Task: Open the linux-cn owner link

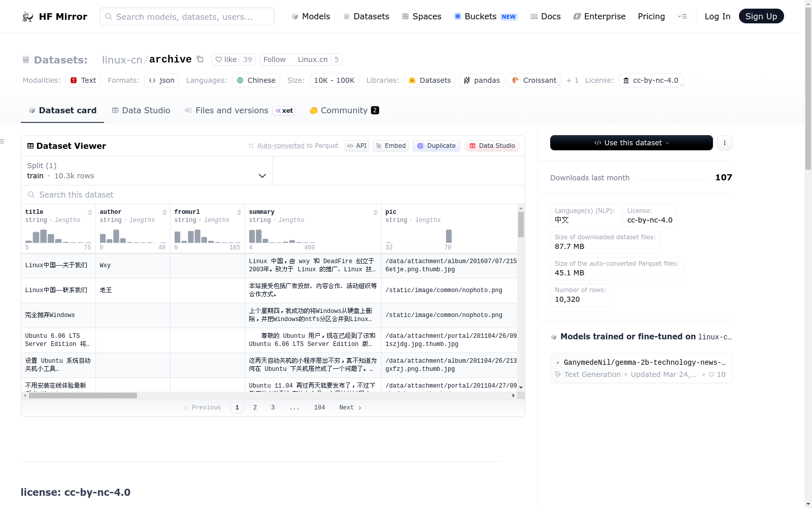Action: coord(122,59)
